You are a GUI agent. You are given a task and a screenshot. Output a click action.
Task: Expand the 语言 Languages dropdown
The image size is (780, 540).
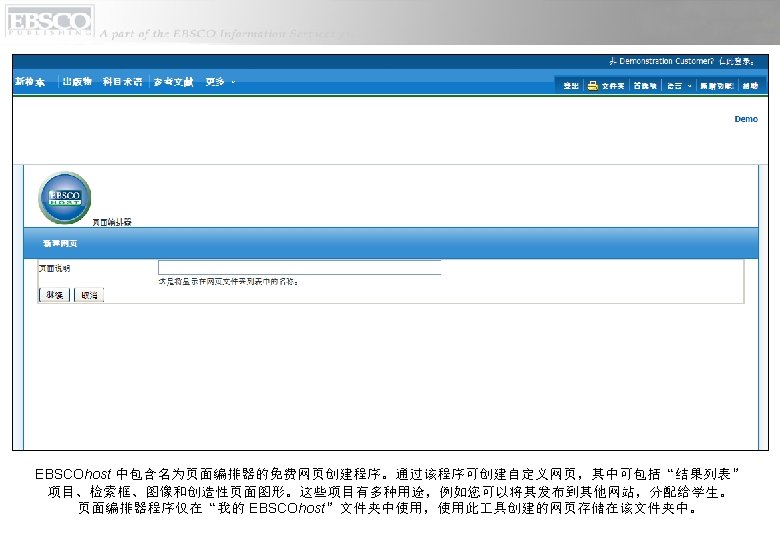point(679,86)
